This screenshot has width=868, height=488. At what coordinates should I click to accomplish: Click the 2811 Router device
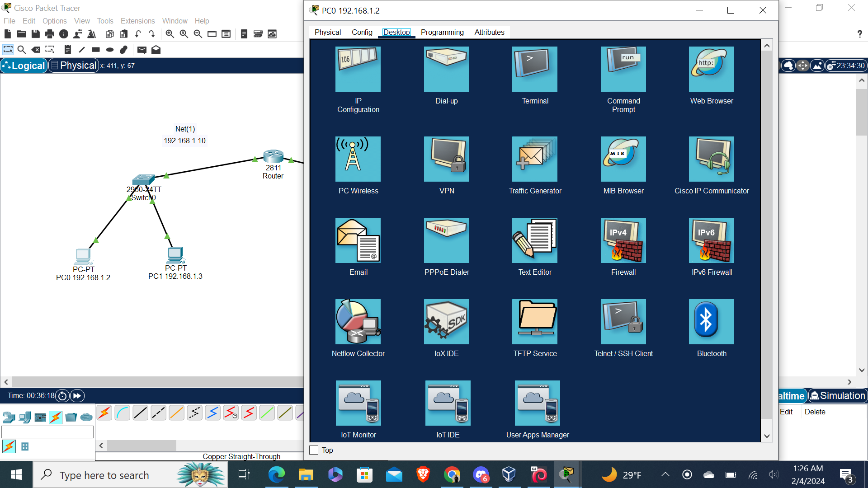coord(273,157)
